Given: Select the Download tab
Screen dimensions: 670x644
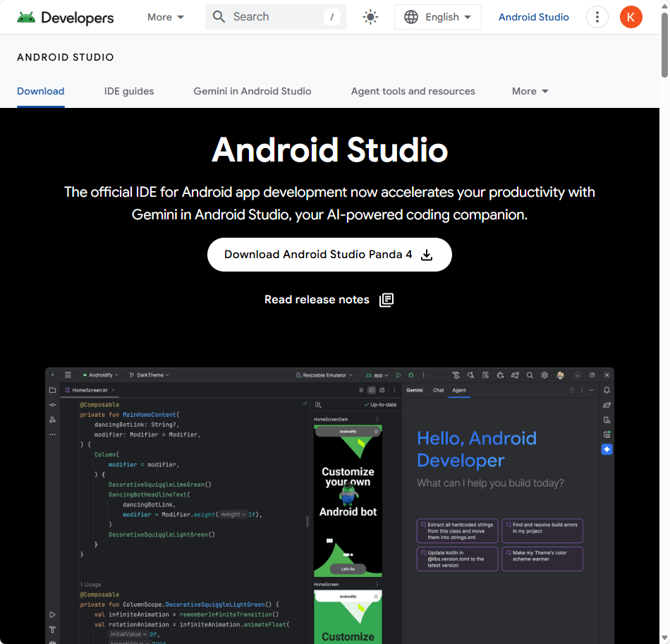Looking at the screenshot, I should tap(41, 91).
